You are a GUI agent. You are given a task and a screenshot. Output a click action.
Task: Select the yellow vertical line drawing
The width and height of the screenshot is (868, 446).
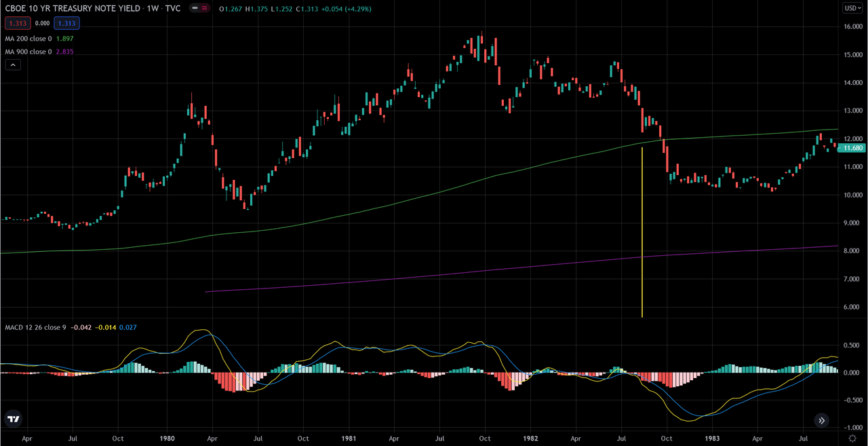(642, 231)
